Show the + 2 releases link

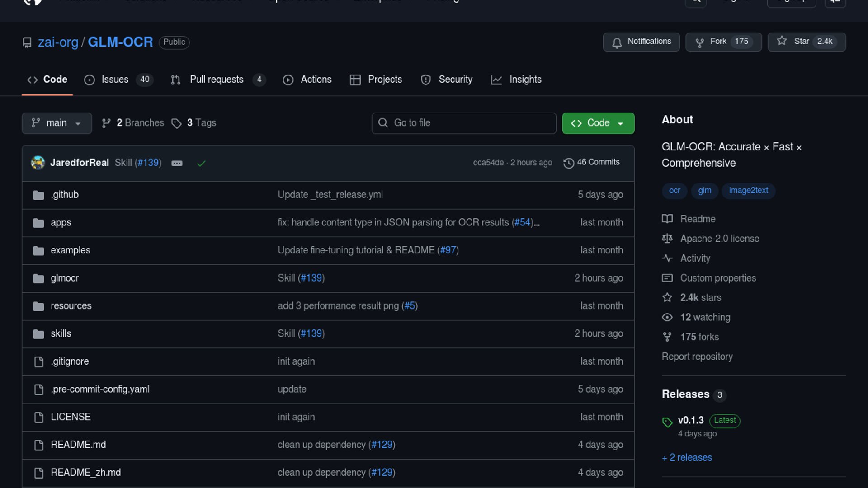coord(687,458)
